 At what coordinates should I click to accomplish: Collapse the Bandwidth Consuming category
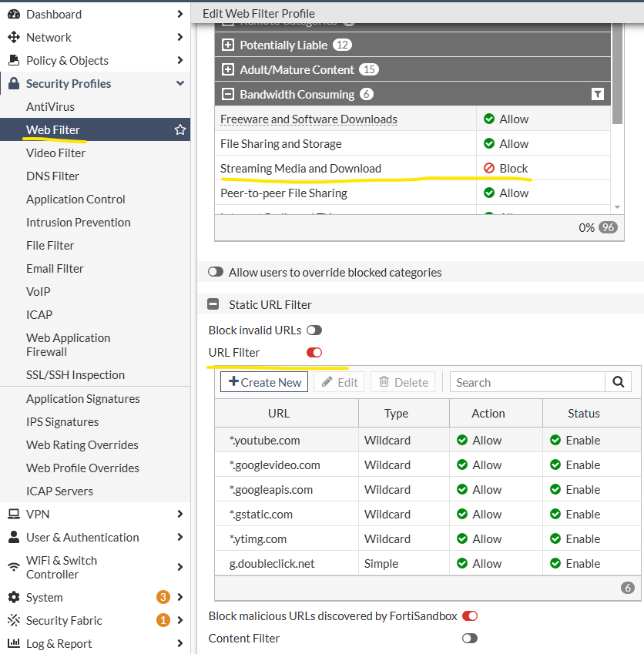(x=228, y=94)
